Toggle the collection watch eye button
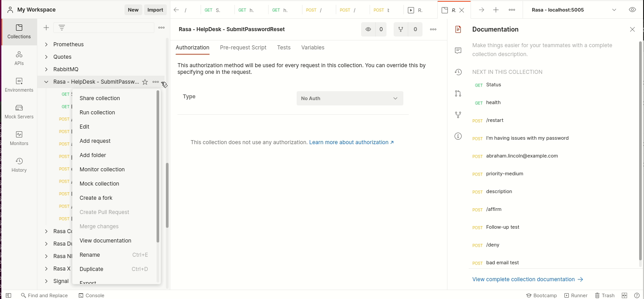 coord(368,29)
